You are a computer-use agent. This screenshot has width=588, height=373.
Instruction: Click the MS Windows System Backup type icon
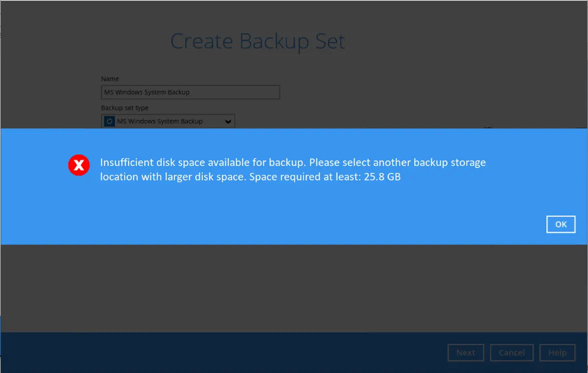tap(109, 121)
